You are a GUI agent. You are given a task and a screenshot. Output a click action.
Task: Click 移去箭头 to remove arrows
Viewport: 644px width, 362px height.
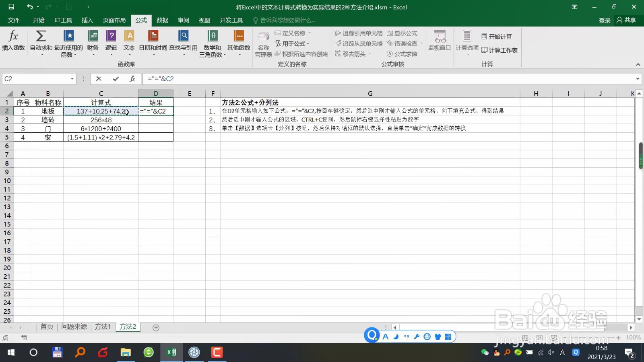pos(351,53)
